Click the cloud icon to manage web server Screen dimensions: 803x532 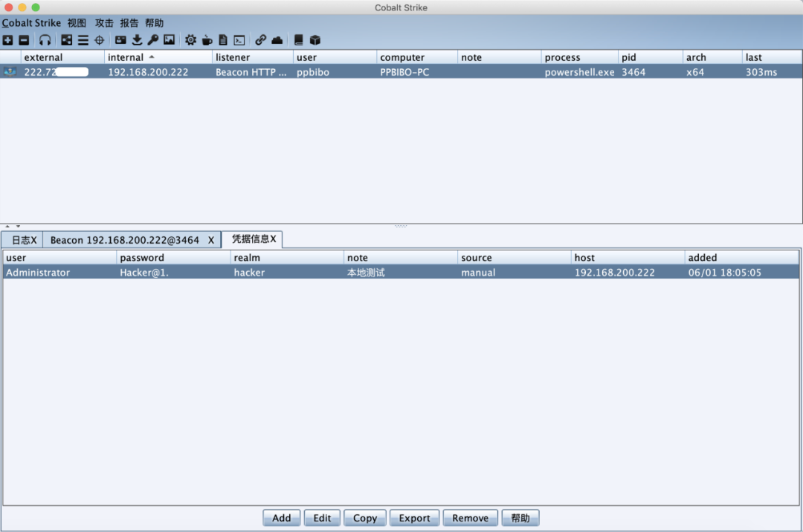click(277, 40)
